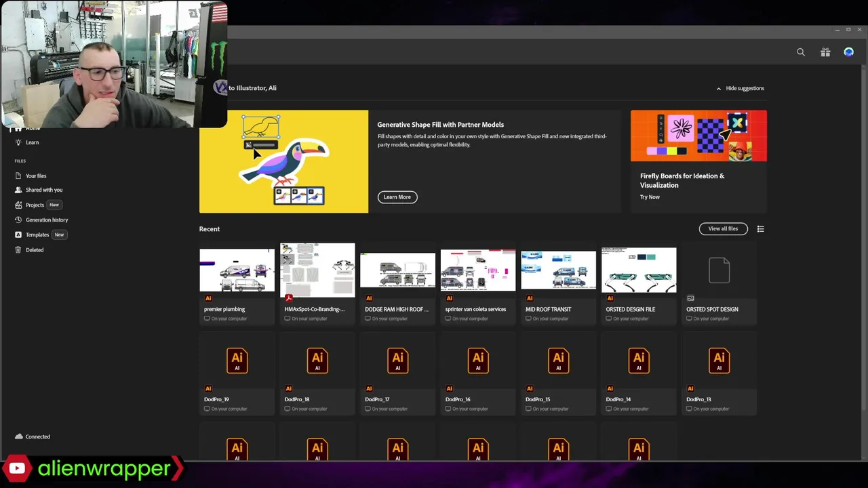Open ORSTED DESGIN FILE thumbnail
Screen dimensions: 868x488
(x=639, y=270)
